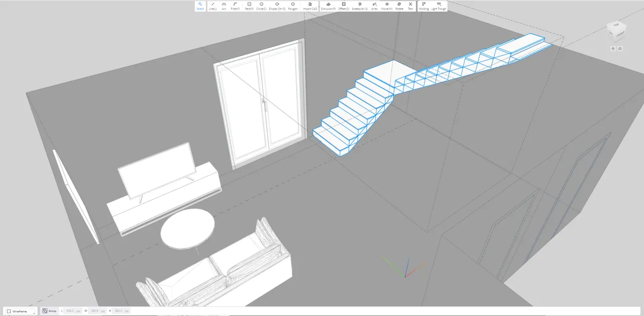
Task: Activate the Select tool
Action: coord(200,6)
